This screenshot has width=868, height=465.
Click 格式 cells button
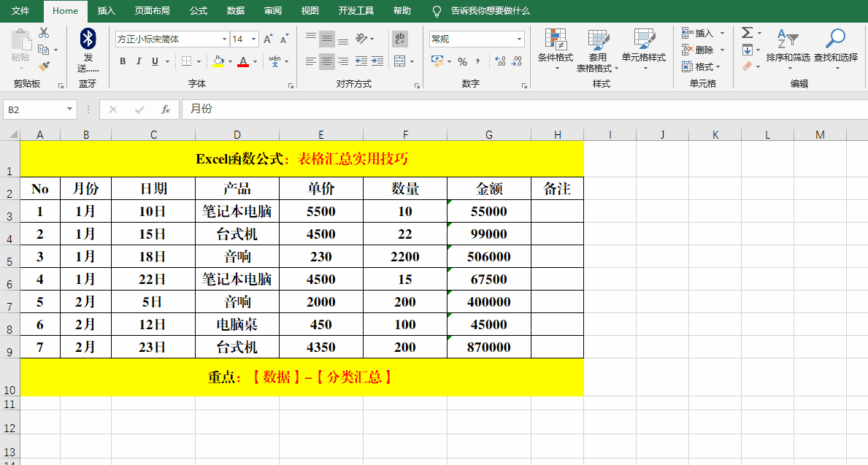click(x=697, y=66)
